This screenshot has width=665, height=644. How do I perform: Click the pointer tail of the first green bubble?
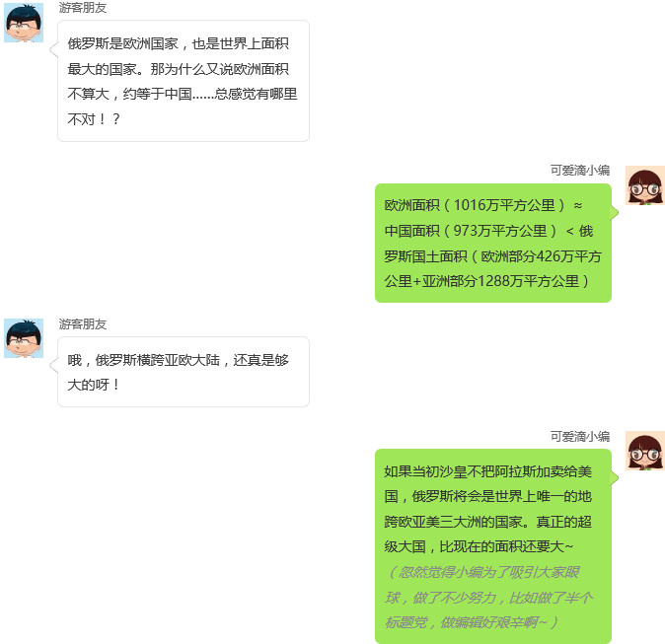[x=615, y=212]
